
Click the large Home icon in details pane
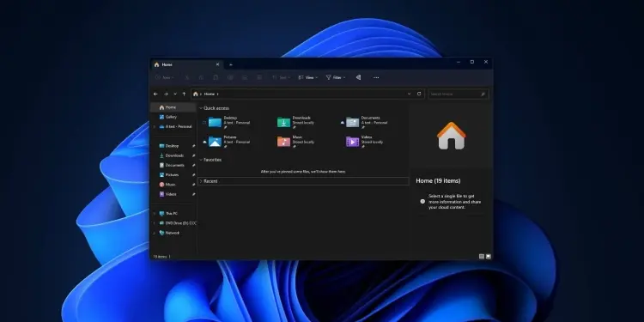[x=452, y=136]
